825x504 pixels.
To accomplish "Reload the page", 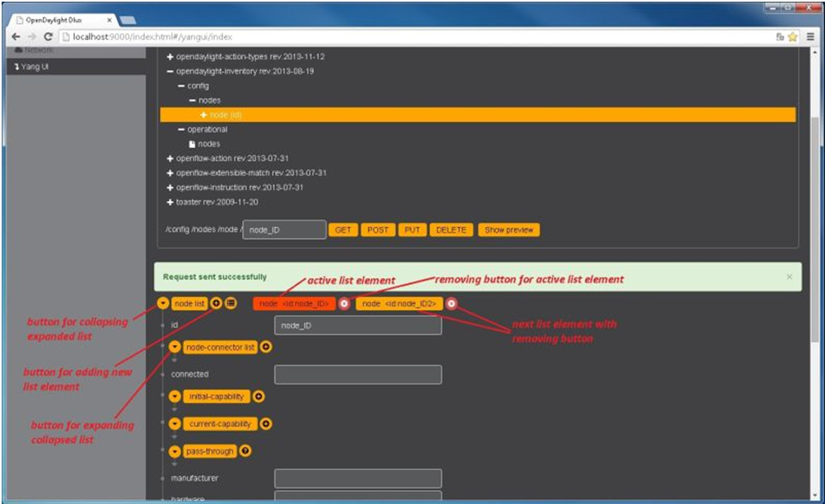I will (x=48, y=36).
